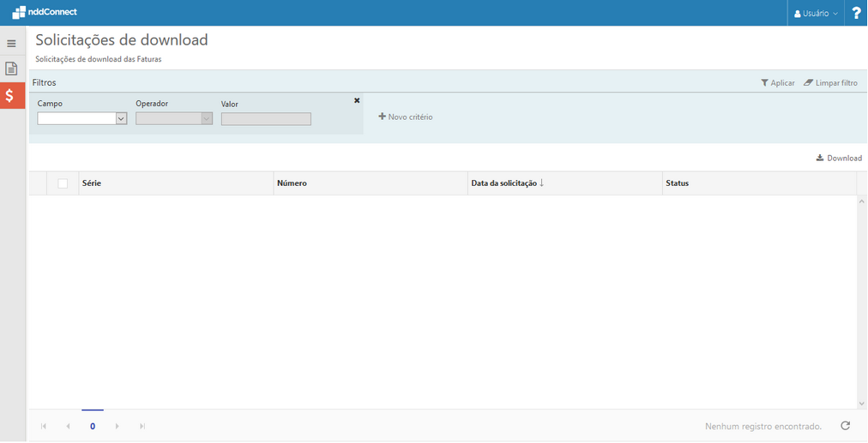
Task: Open the documents sidebar icon
Action: click(x=11, y=69)
